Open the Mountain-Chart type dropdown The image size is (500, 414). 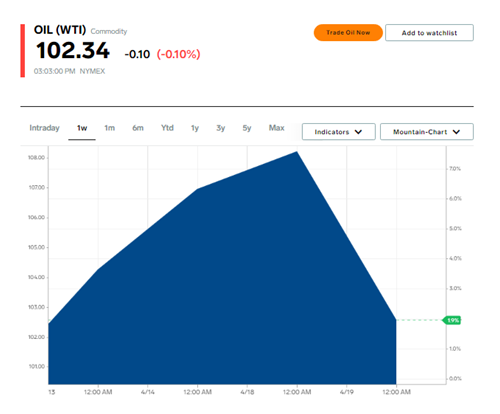(427, 132)
